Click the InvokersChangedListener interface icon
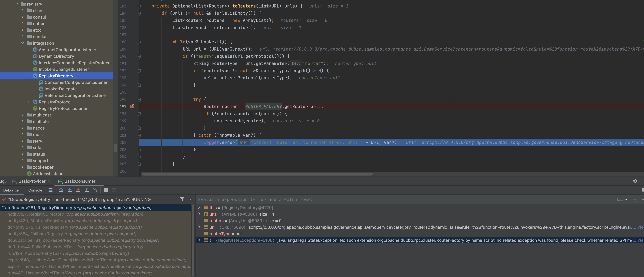 pyautogui.click(x=35, y=69)
